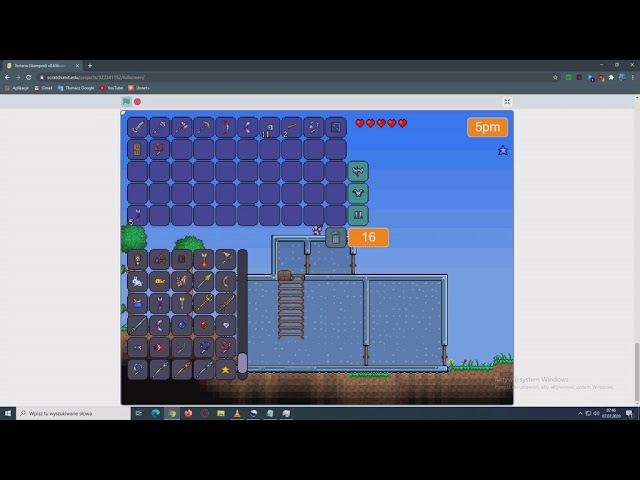Viewport: 640px width, 480px height.
Task: Exit fullscreen mode with the collapse icon
Action: (507, 102)
